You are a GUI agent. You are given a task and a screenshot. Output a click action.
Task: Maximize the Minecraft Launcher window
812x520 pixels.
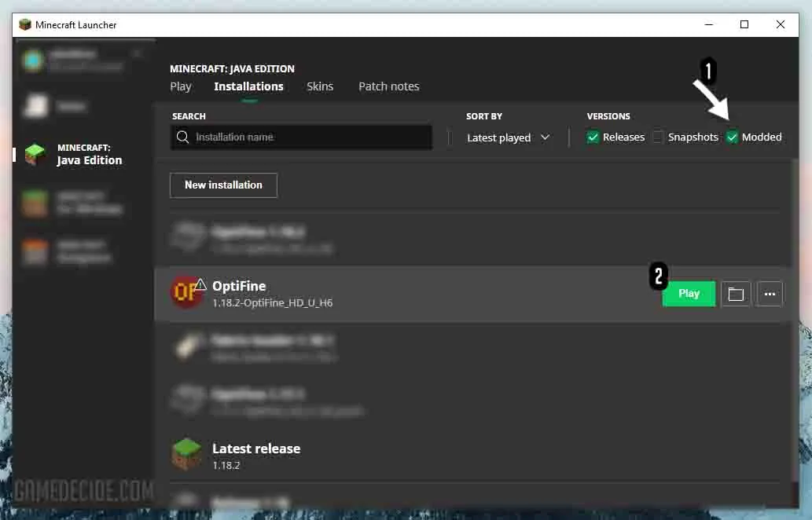click(x=744, y=24)
